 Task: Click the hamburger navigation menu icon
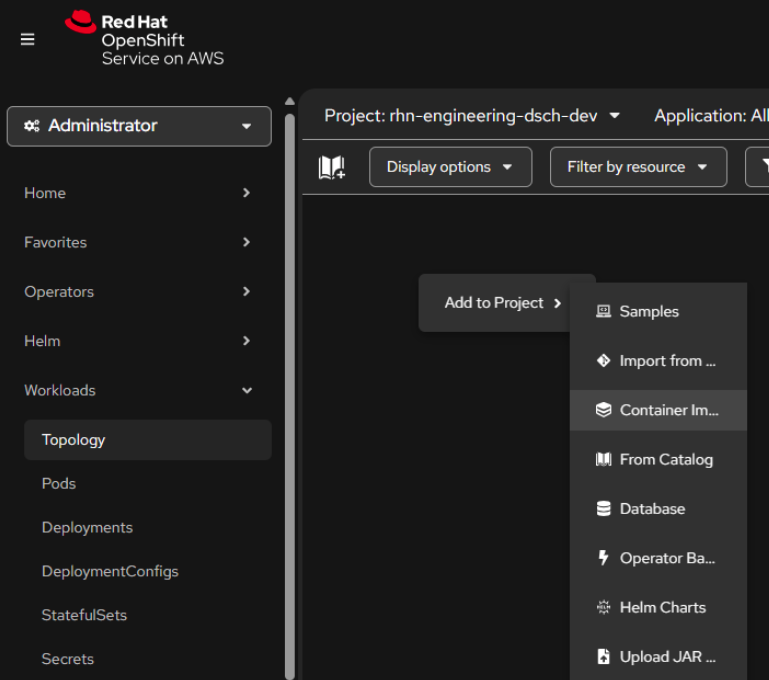pyautogui.click(x=27, y=39)
